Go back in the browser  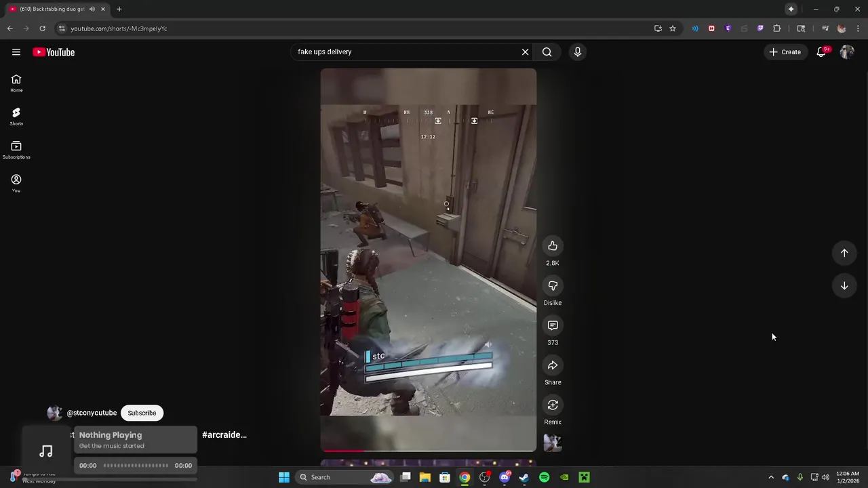click(x=9, y=28)
